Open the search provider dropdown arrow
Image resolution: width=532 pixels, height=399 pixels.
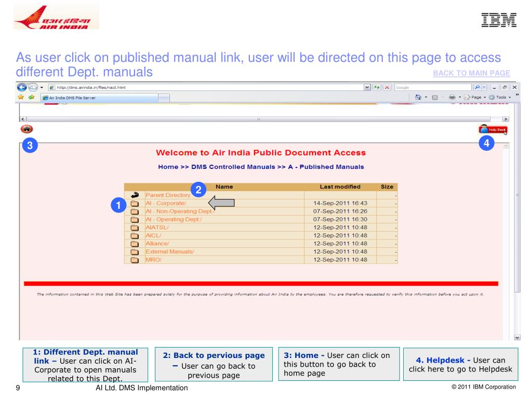click(x=484, y=87)
